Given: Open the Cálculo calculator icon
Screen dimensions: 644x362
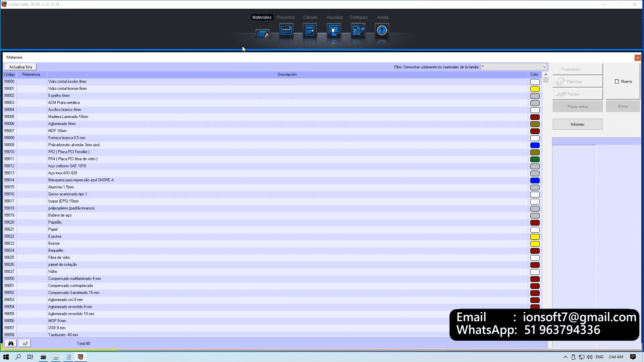Looking at the screenshot, I should point(310,31).
